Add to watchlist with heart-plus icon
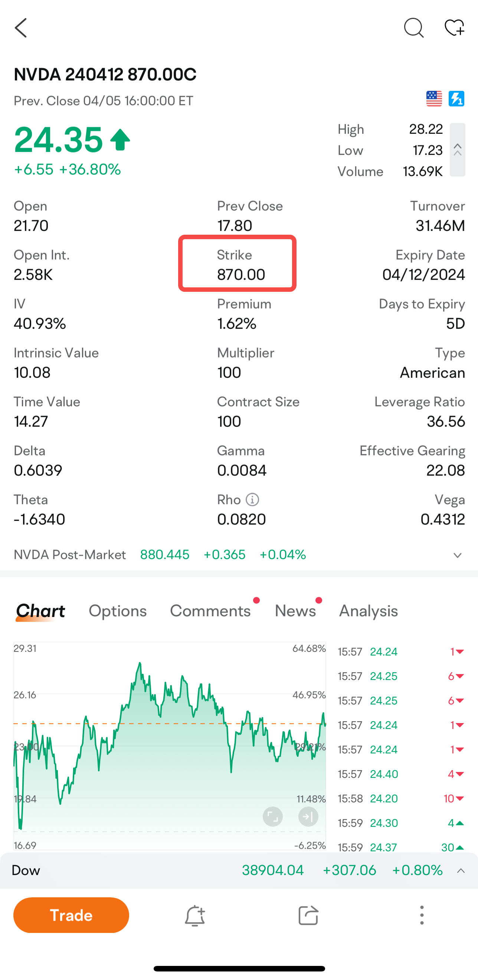The image size is (478, 980). 454,28
